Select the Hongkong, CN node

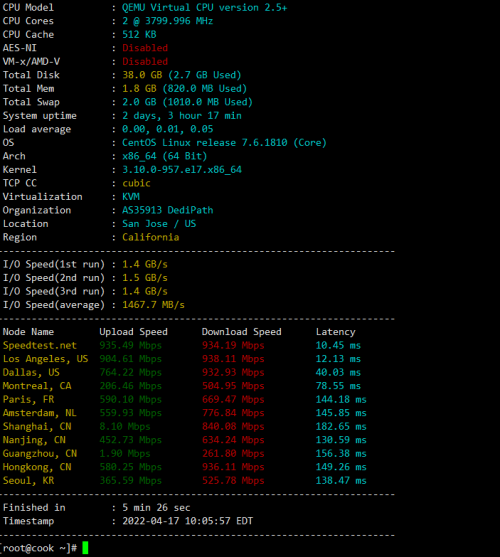coord(37,466)
